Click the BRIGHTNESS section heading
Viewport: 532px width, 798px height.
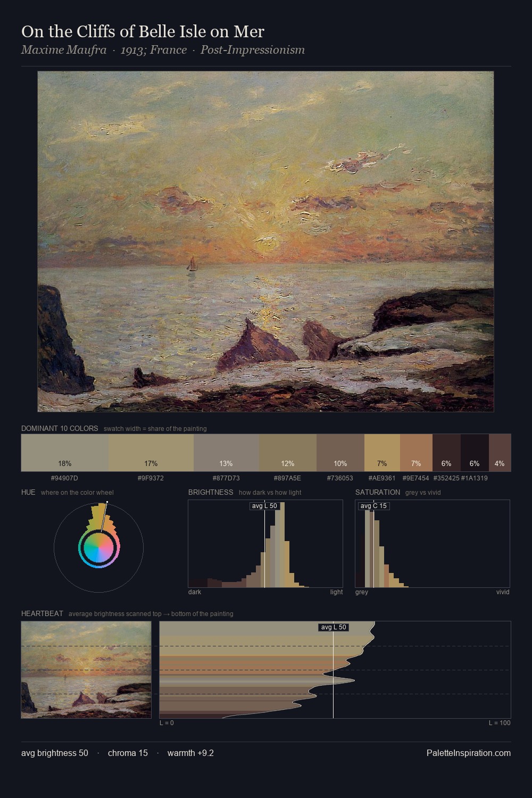(x=211, y=492)
